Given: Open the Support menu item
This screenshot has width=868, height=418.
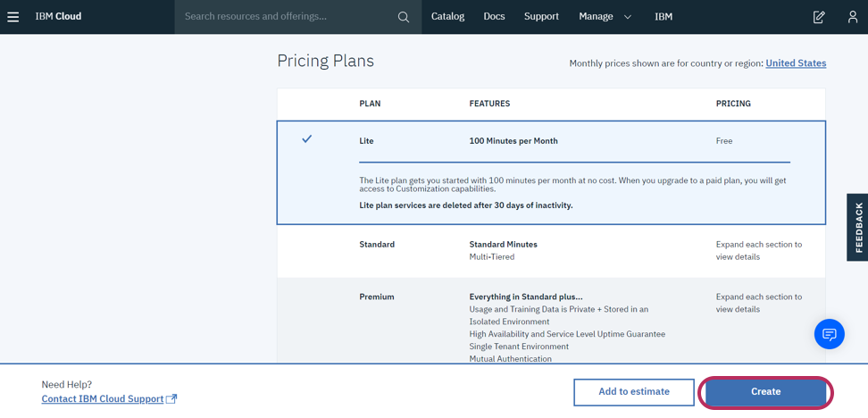Looking at the screenshot, I should click(541, 17).
